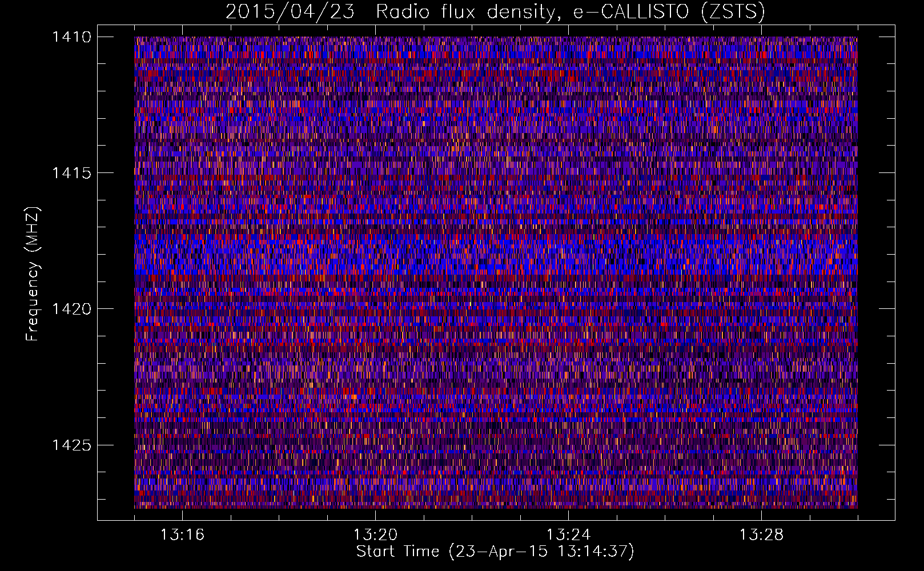Viewport: 924px width, 571px height.
Task: Click the 13:28 time axis label
Action: [x=761, y=535]
